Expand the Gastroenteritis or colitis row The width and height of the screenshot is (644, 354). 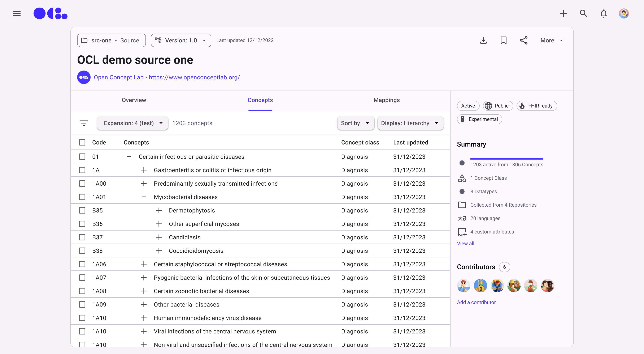click(x=144, y=170)
